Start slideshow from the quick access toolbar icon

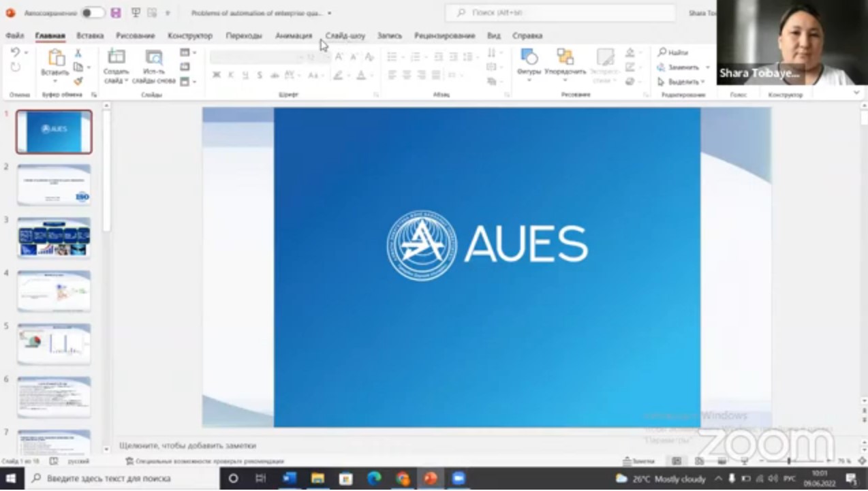click(136, 13)
